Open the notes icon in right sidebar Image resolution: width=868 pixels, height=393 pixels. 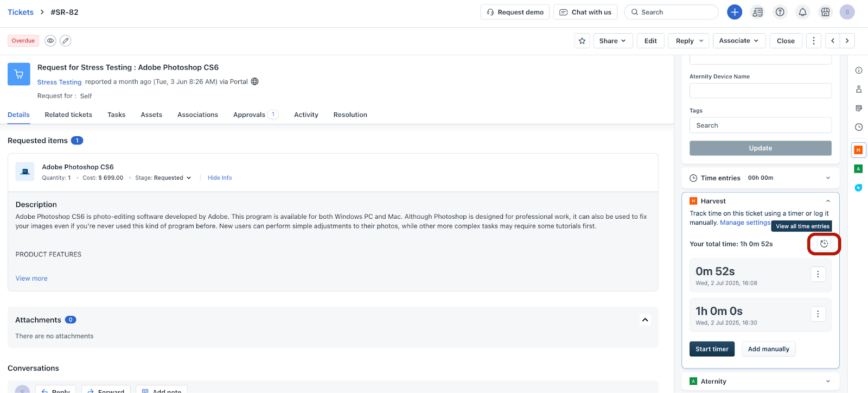[x=859, y=108]
